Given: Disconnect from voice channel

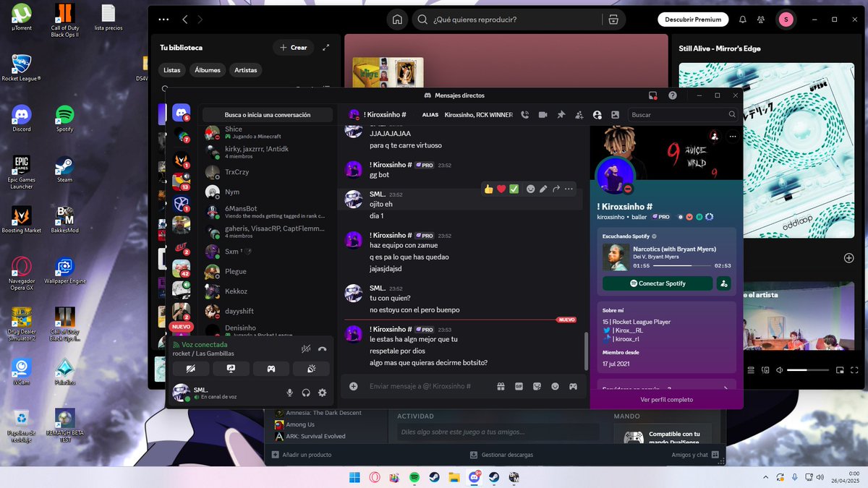Looking at the screenshot, I should click(x=323, y=348).
